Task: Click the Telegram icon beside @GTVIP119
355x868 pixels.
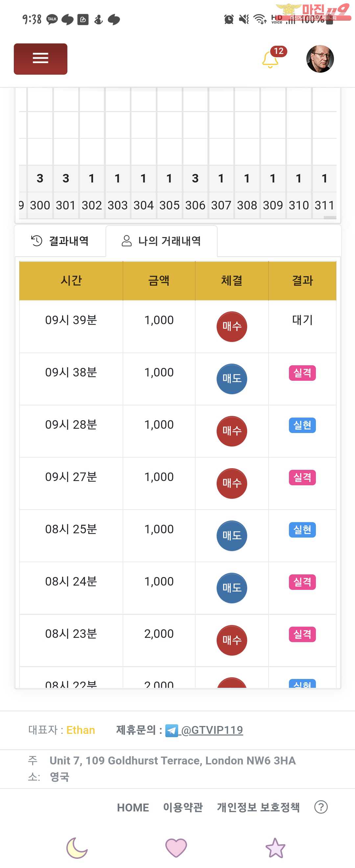Action: coord(172,731)
